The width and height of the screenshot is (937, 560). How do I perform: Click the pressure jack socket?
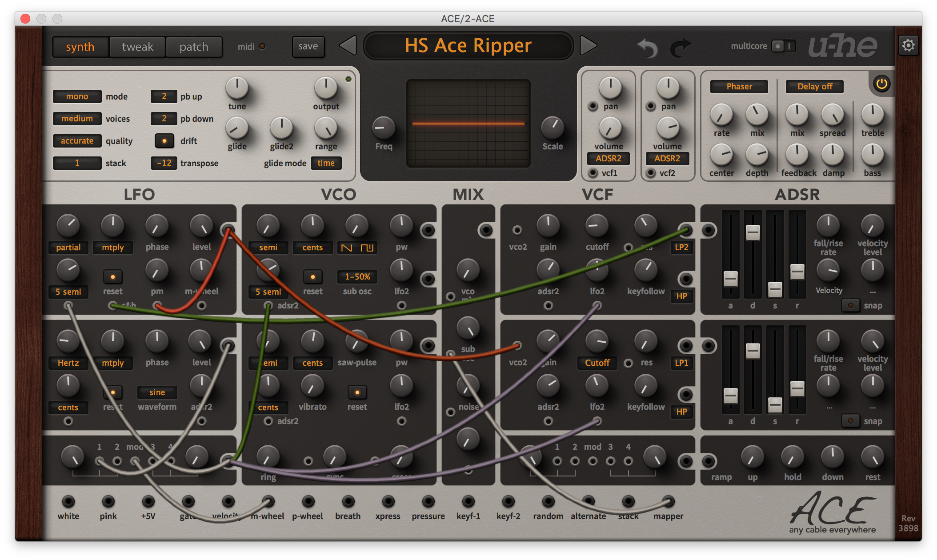[x=428, y=501]
